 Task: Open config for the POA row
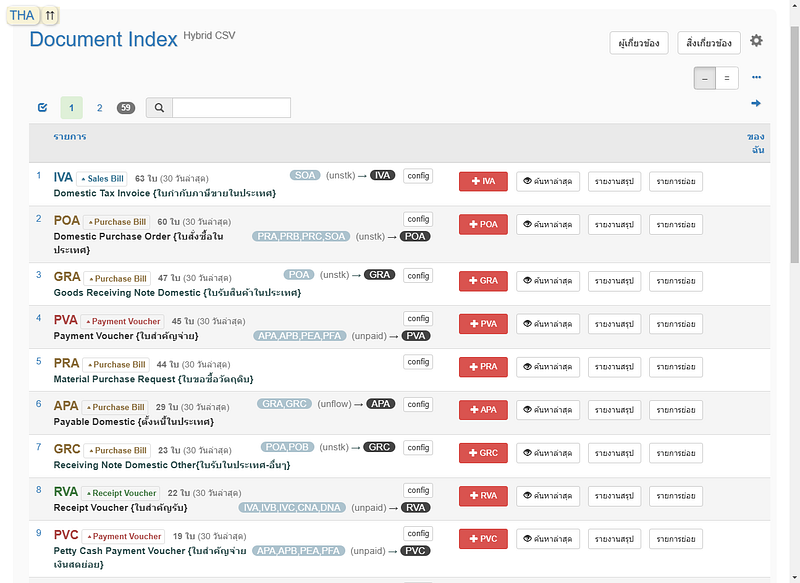pos(418,219)
